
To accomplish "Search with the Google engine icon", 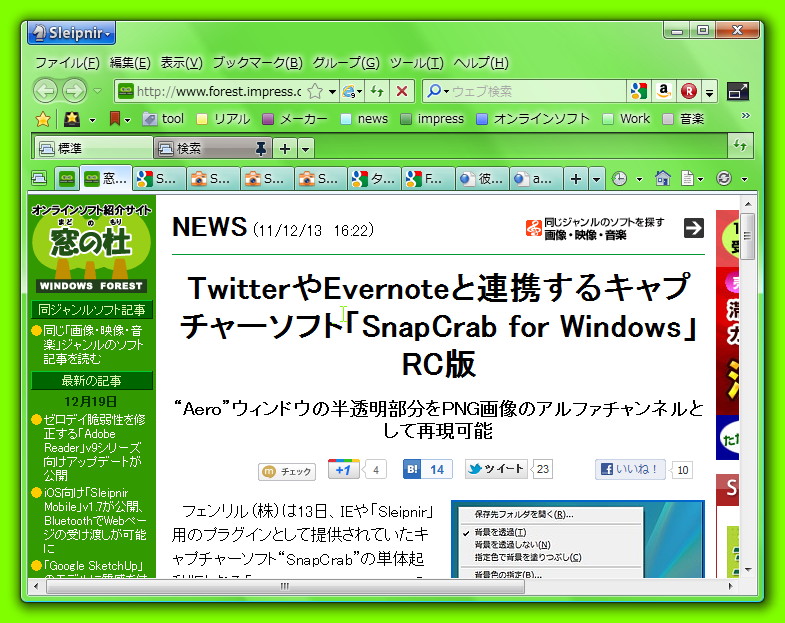I will [x=639, y=91].
